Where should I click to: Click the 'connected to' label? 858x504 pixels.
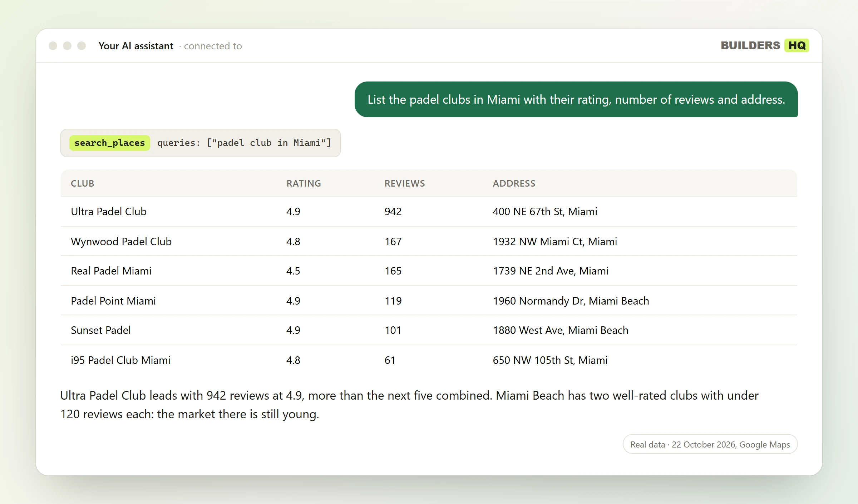tap(213, 46)
